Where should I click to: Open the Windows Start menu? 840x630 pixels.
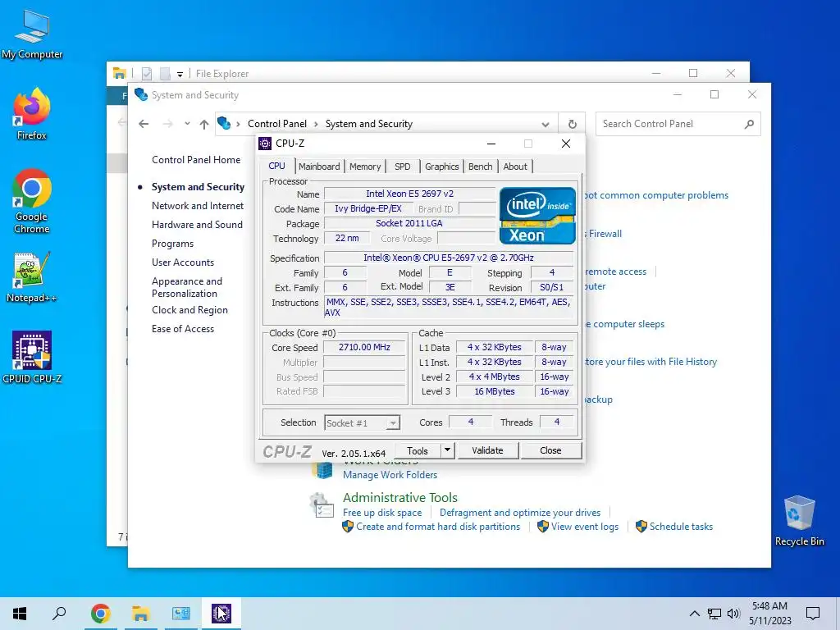20,614
